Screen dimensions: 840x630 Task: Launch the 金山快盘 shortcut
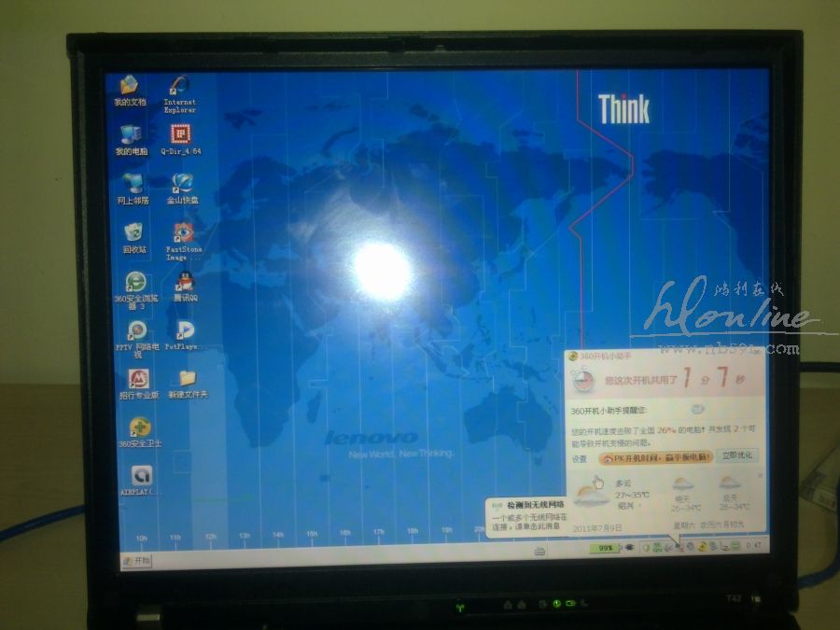click(183, 189)
